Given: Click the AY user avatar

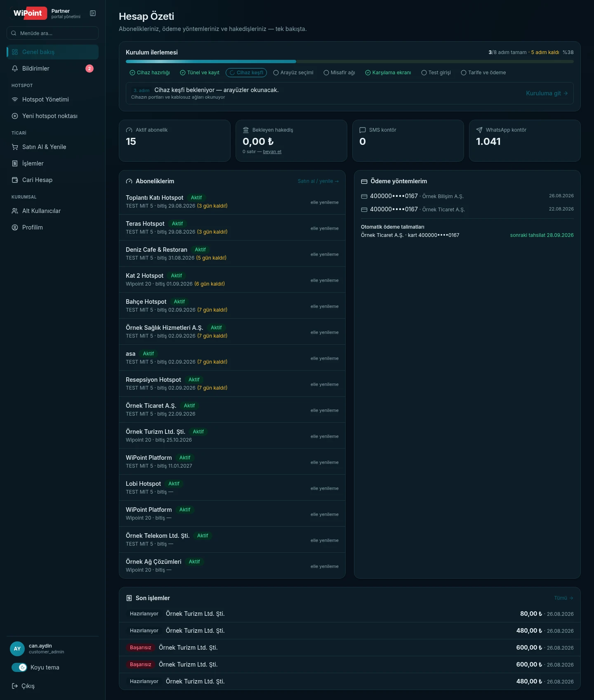Looking at the screenshot, I should coord(17,649).
